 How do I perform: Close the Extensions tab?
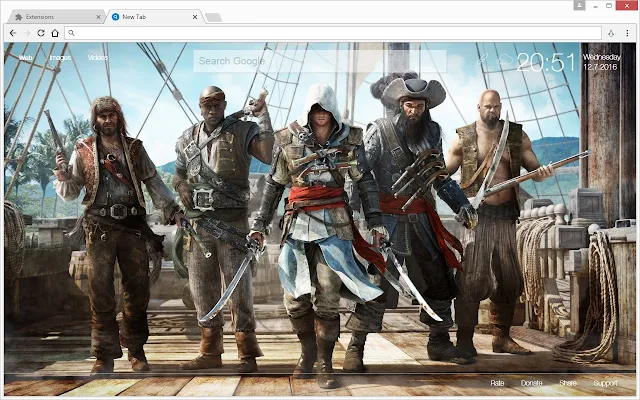tap(98, 17)
